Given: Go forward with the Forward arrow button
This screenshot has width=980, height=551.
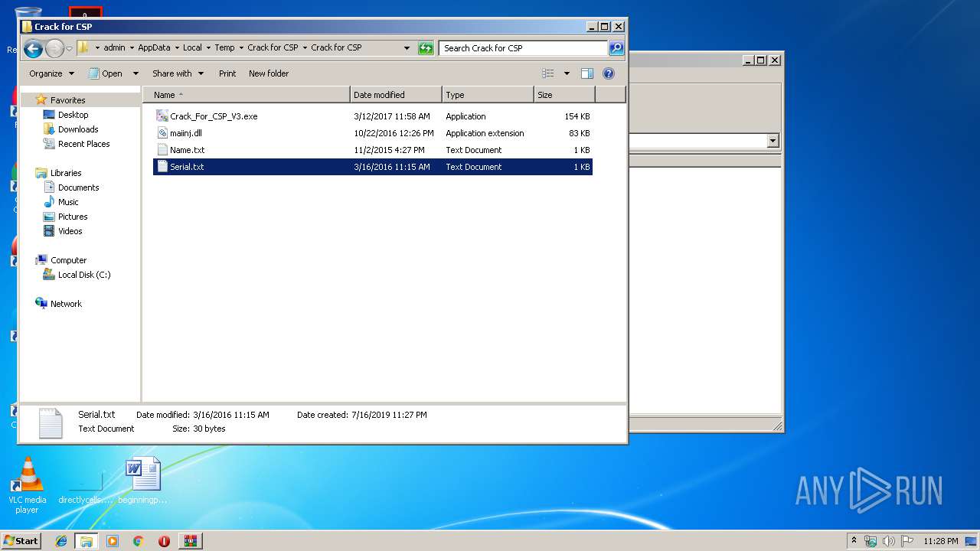Looking at the screenshot, I should 54,49.
